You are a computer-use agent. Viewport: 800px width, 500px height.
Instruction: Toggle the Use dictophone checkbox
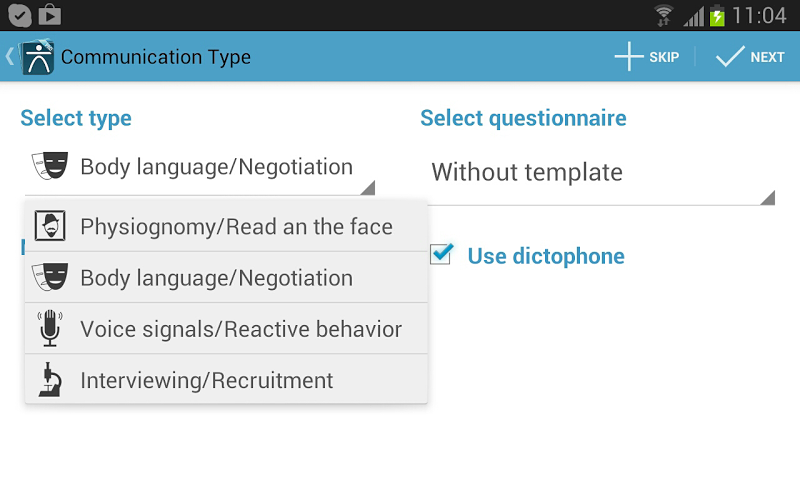click(441, 255)
